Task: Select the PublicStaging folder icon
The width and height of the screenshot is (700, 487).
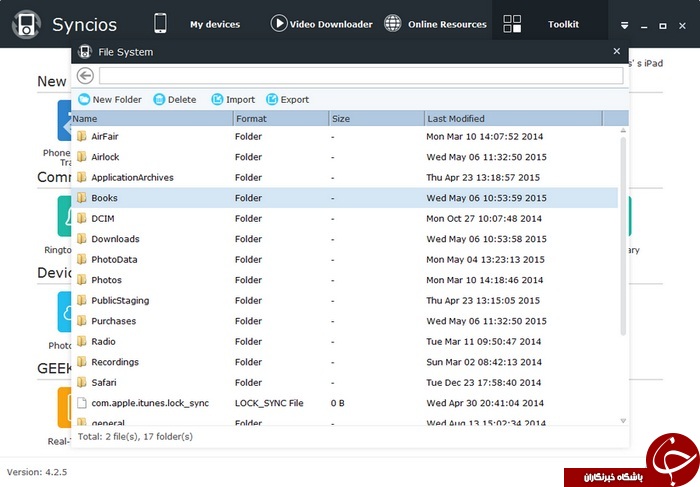Action: 81,300
